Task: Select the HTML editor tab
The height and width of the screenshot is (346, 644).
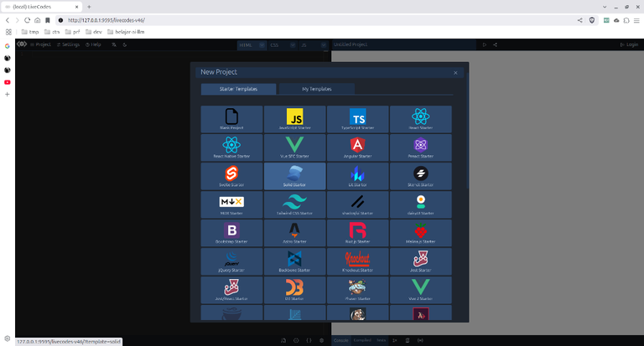Action: click(247, 45)
